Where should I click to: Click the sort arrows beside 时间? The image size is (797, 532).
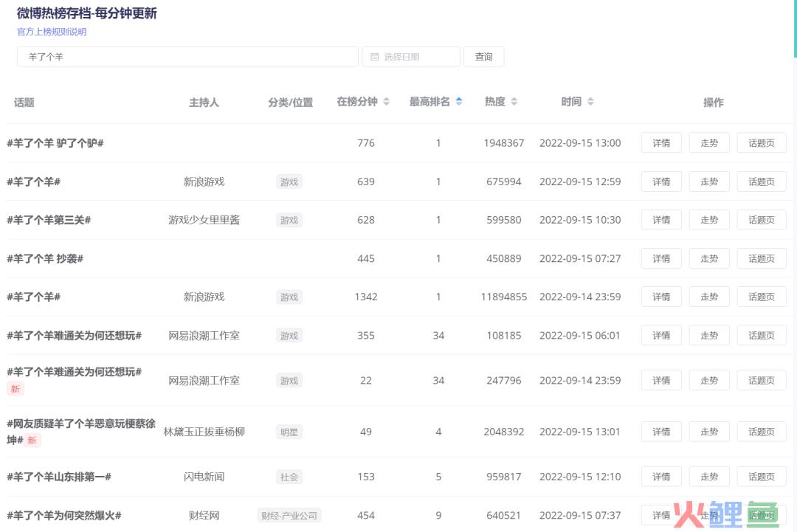pyautogui.click(x=590, y=102)
